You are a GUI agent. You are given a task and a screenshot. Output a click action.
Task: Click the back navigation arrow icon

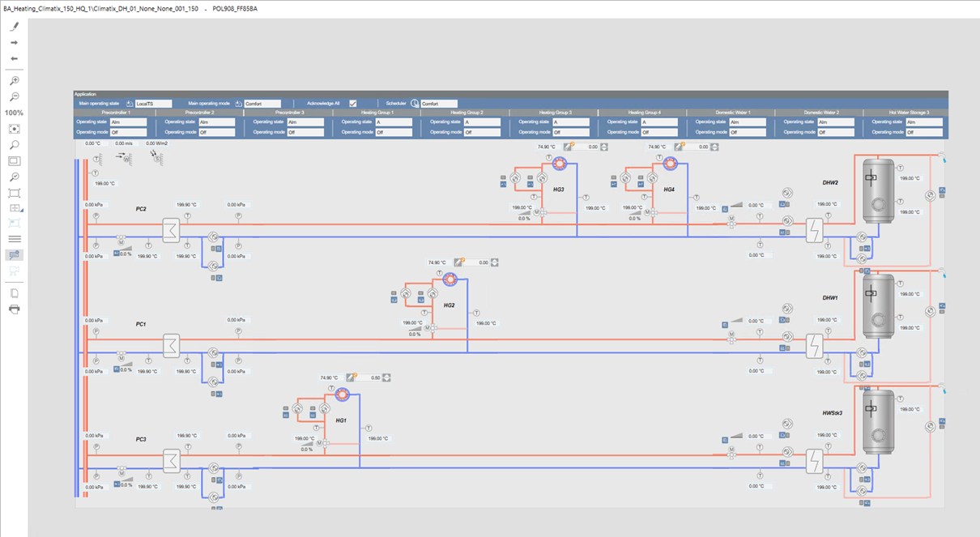pos(13,59)
